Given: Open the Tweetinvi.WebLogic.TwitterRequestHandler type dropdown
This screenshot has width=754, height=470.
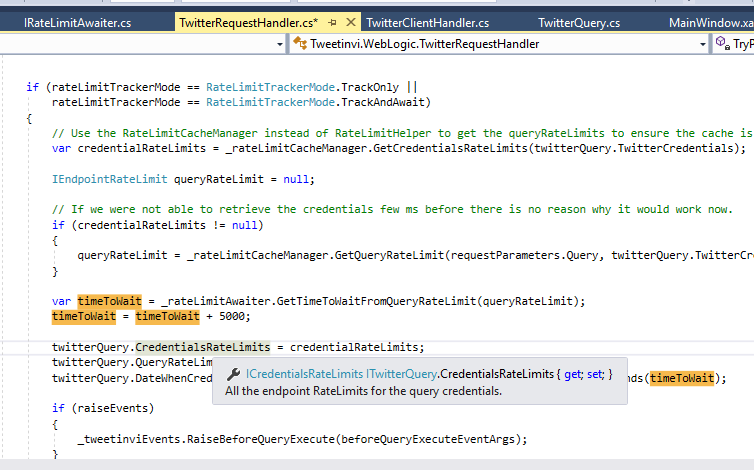Looking at the screenshot, I should click(x=701, y=44).
